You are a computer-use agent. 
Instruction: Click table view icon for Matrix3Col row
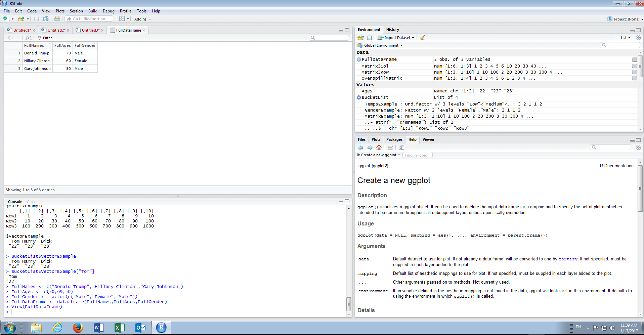(x=635, y=66)
